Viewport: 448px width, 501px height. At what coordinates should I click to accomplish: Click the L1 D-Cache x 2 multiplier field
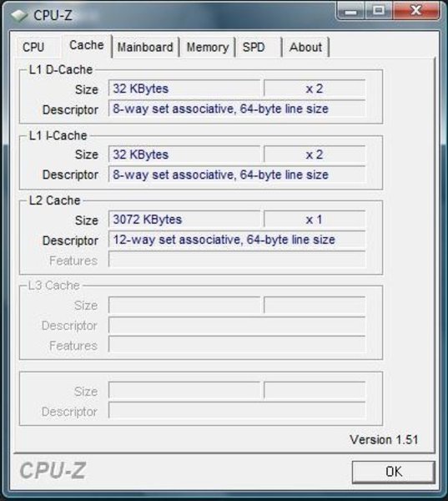[315, 89]
